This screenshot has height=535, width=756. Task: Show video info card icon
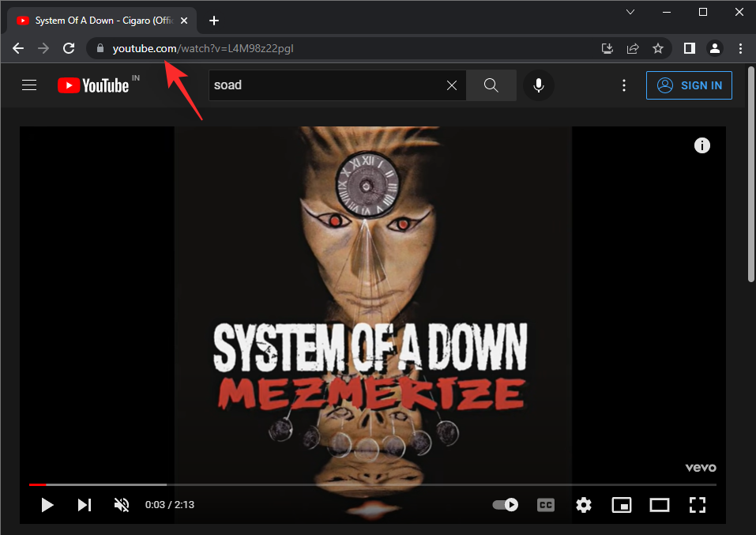702,145
